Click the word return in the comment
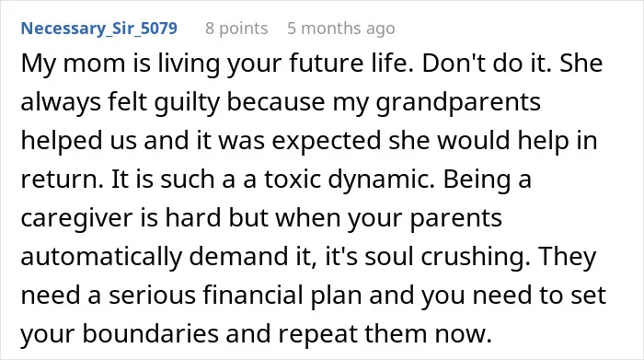Image resolution: width=644 pixels, height=360 pixels. (59, 180)
